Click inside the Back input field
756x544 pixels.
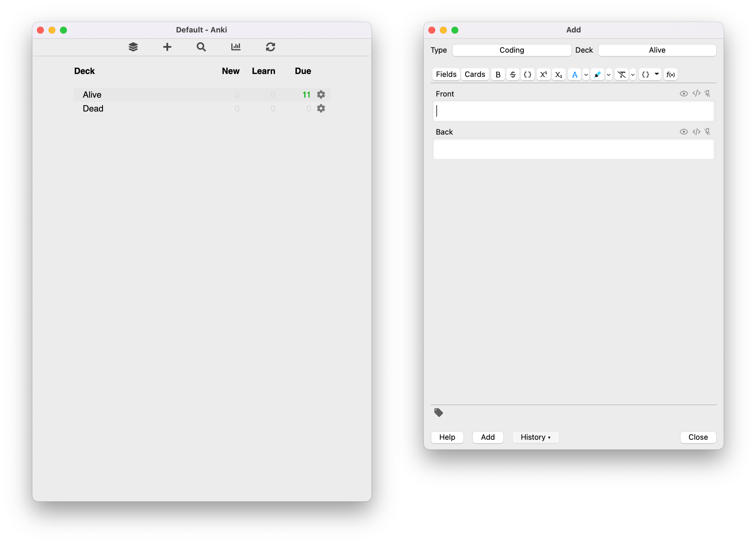pos(573,149)
